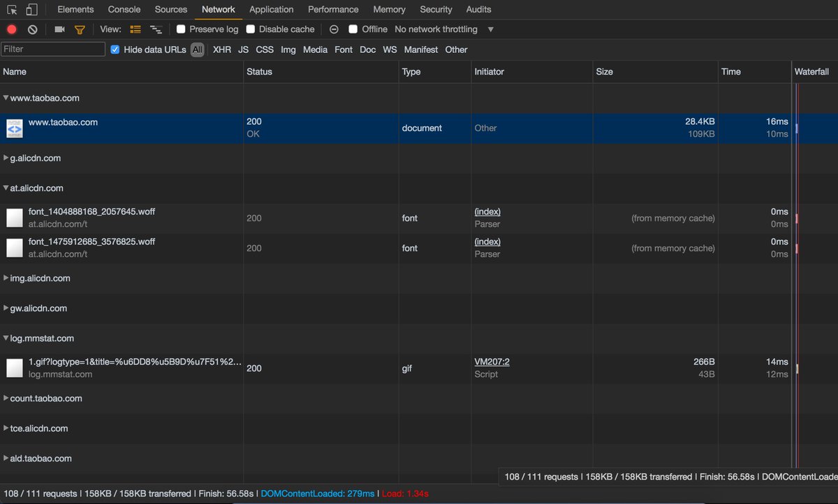Screen dimensions: 838x504
Task: Sort by the Size column header
Action: click(656, 72)
